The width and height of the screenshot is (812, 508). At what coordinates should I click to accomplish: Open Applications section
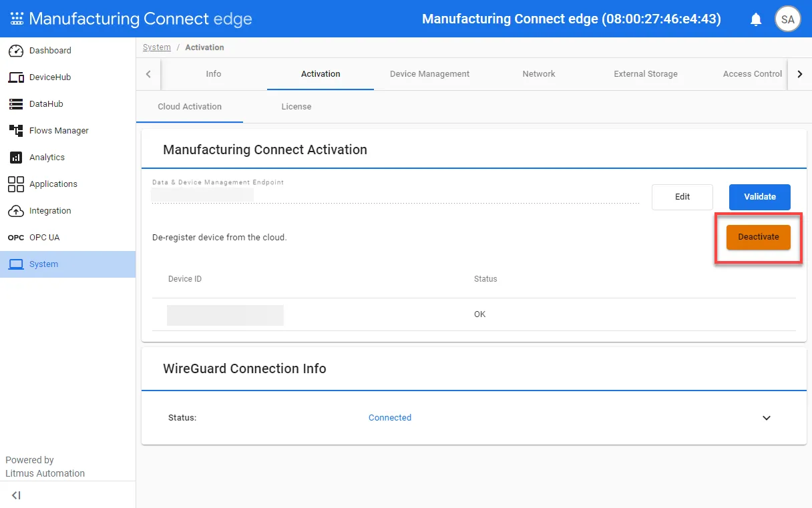coord(67,184)
